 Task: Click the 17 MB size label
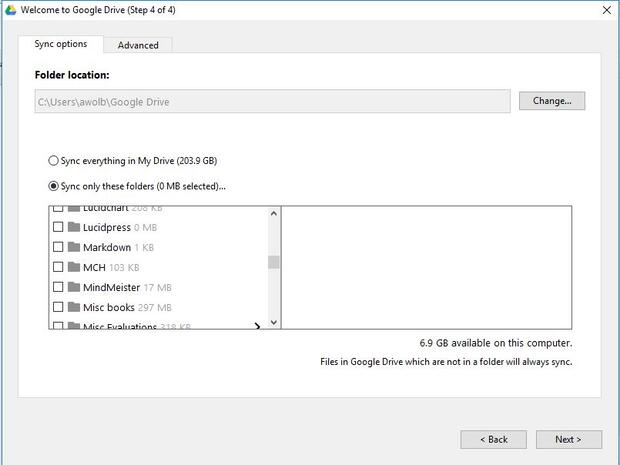pyautogui.click(x=157, y=288)
